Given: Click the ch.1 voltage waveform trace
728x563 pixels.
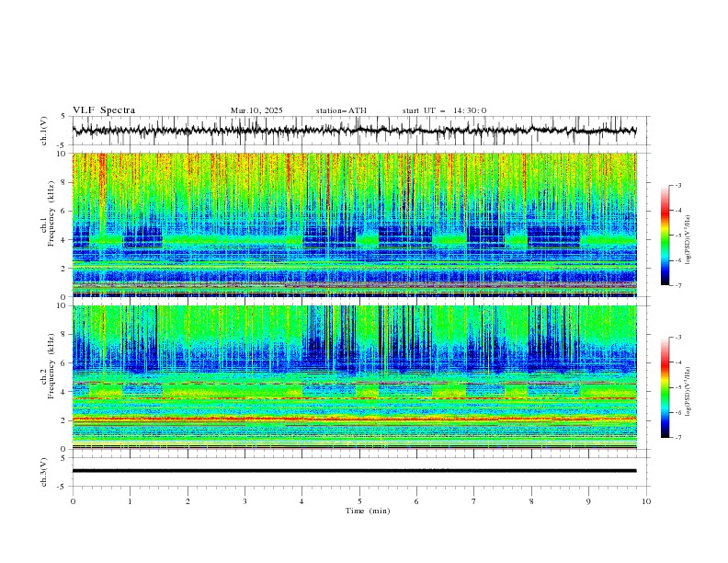Looking at the screenshot, I should click(354, 131).
